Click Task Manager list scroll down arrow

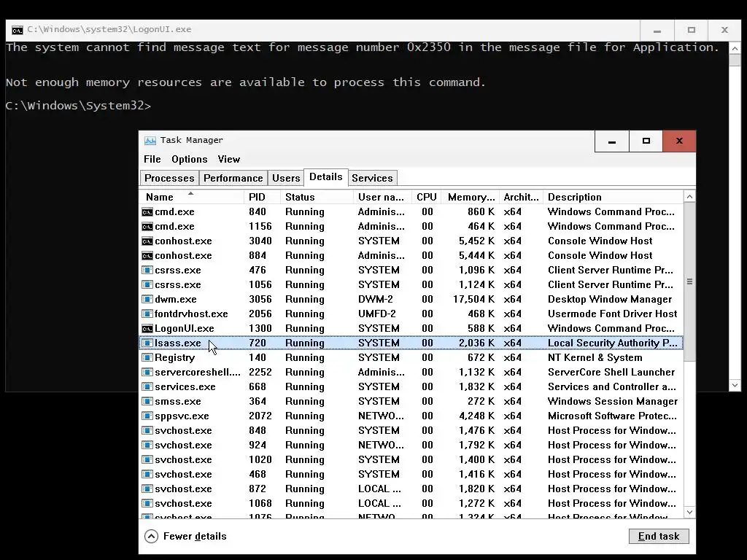click(x=689, y=513)
